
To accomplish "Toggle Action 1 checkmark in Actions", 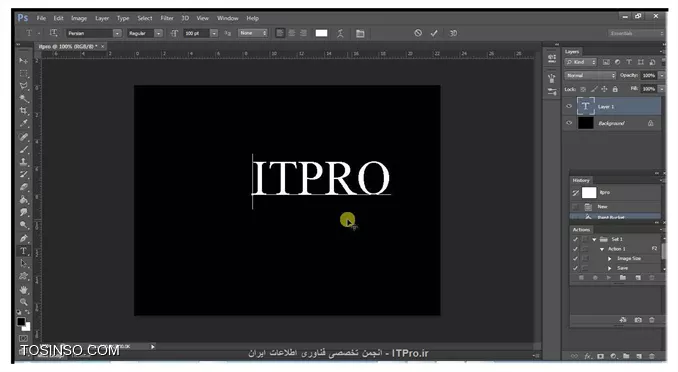I will pyautogui.click(x=575, y=249).
